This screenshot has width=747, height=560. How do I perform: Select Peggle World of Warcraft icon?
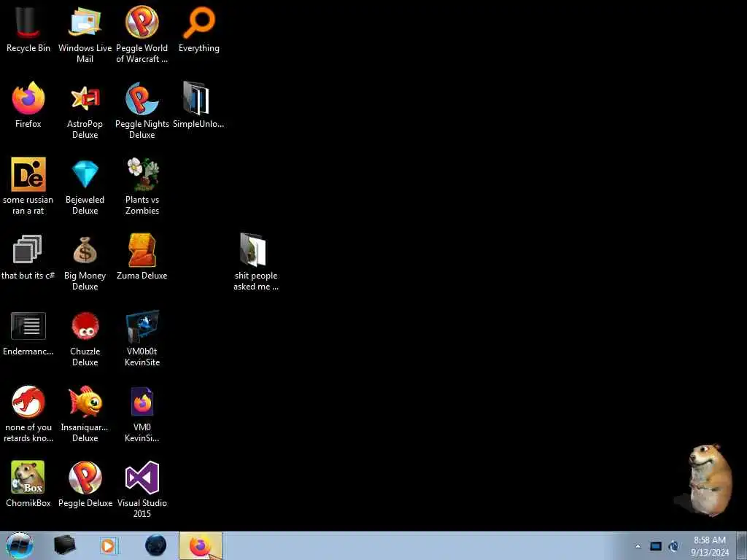142,22
